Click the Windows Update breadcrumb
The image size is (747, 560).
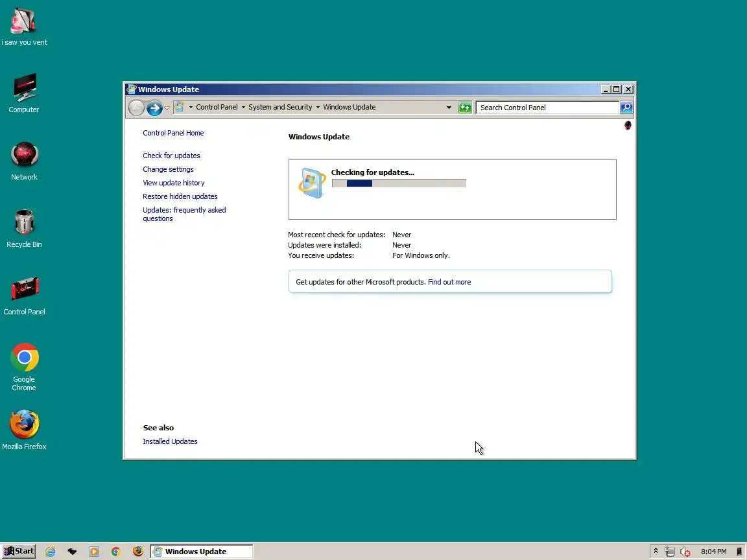coord(350,107)
